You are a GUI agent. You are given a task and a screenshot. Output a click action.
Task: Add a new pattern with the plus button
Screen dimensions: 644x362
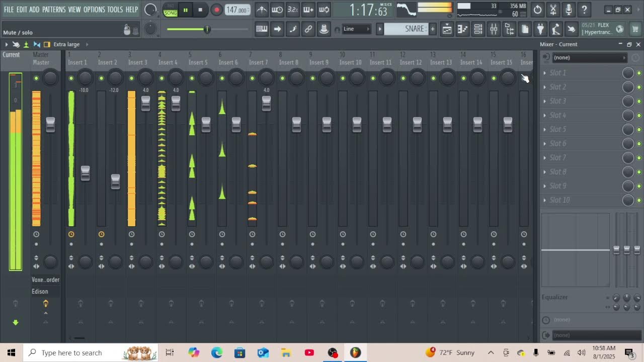(432, 29)
